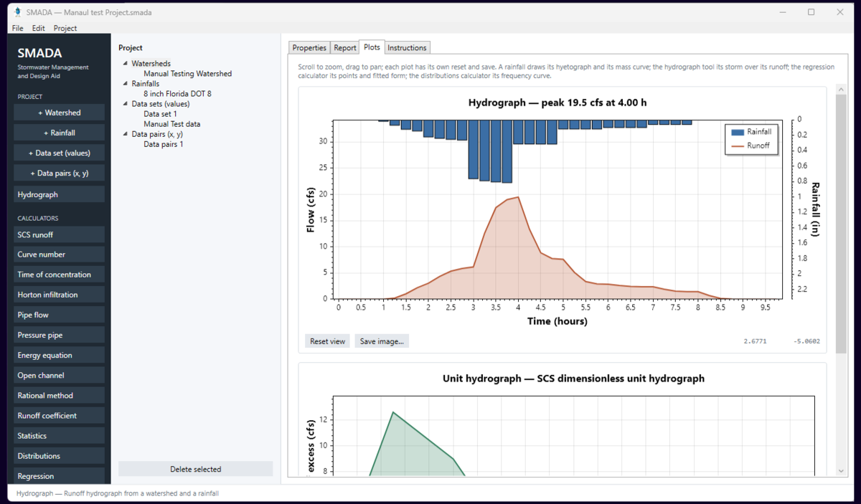Screen dimensions: 861x504
Task: Open the Statistics calculator
Action: click(60, 435)
